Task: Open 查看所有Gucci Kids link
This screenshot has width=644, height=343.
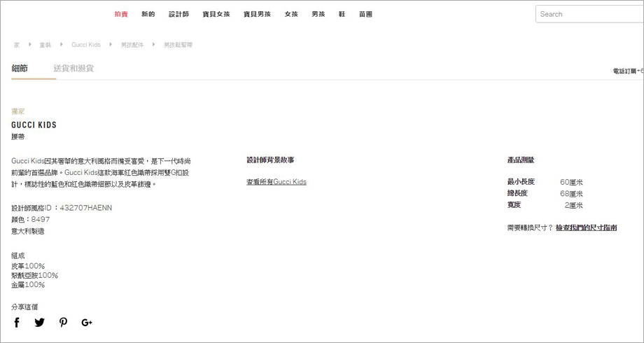Action: pyautogui.click(x=276, y=181)
